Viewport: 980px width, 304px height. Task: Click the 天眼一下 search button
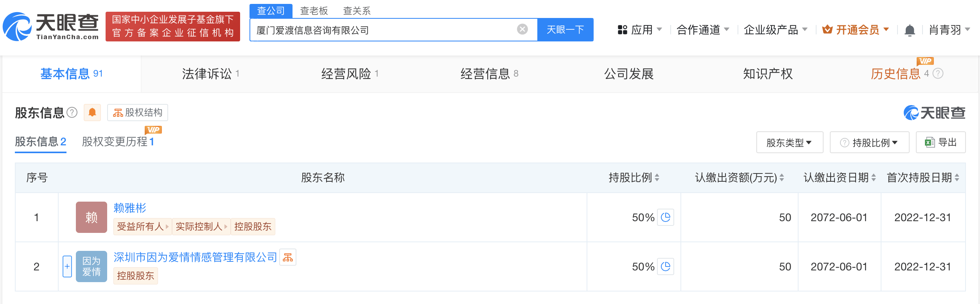click(565, 30)
